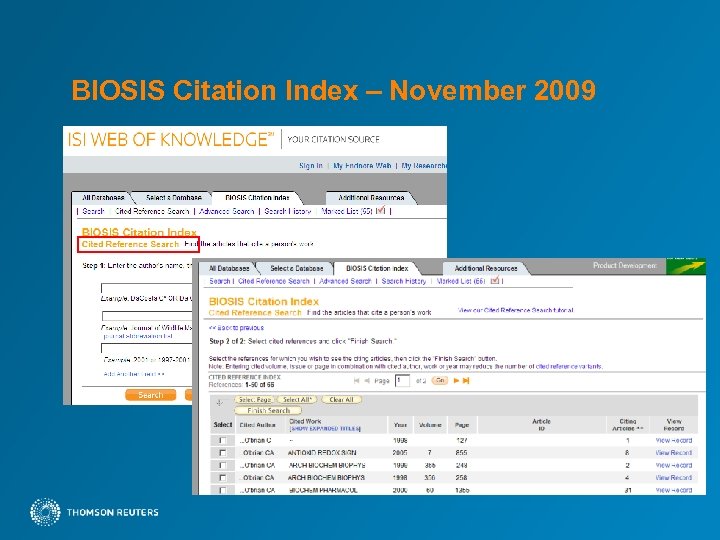
Task: Click the Select Page button
Action: [255, 400]
